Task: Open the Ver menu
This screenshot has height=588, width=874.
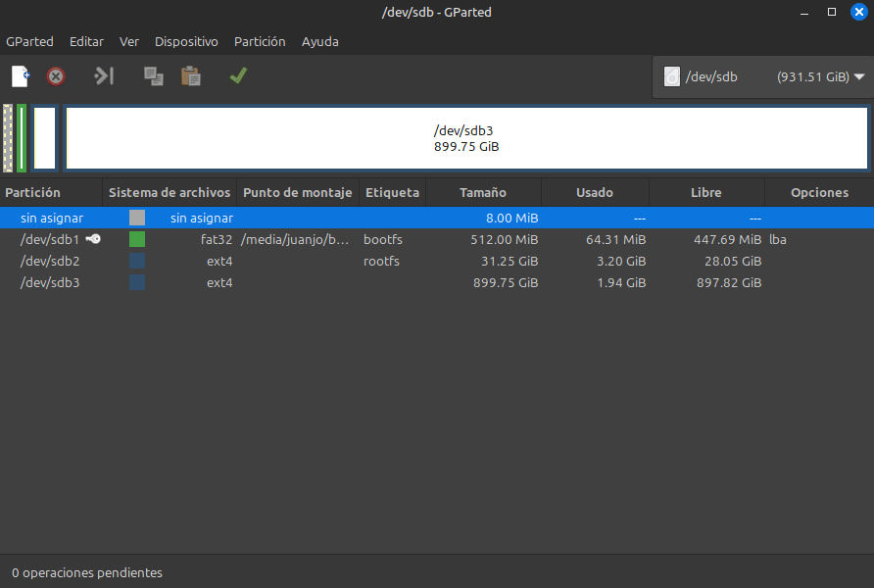Action: click(x=128, y=42)
